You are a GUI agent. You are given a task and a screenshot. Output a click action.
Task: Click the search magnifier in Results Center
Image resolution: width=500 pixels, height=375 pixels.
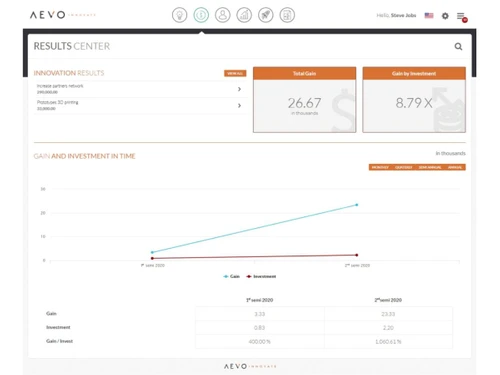[458, 46]
